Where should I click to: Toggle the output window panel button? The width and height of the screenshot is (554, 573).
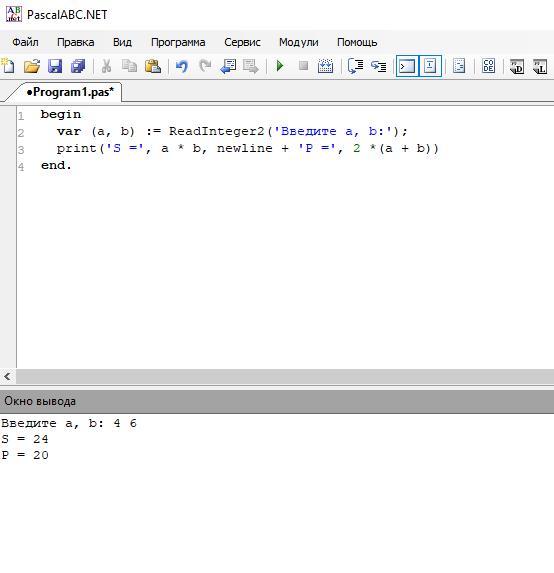tap(407, 66)
